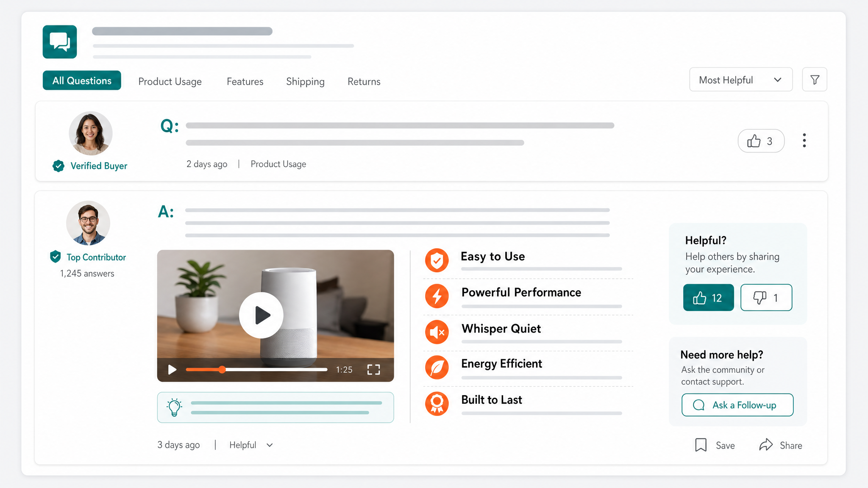The image size is (868, 488).
Task: Click the teal tip callout box
Action: point(275,408)
